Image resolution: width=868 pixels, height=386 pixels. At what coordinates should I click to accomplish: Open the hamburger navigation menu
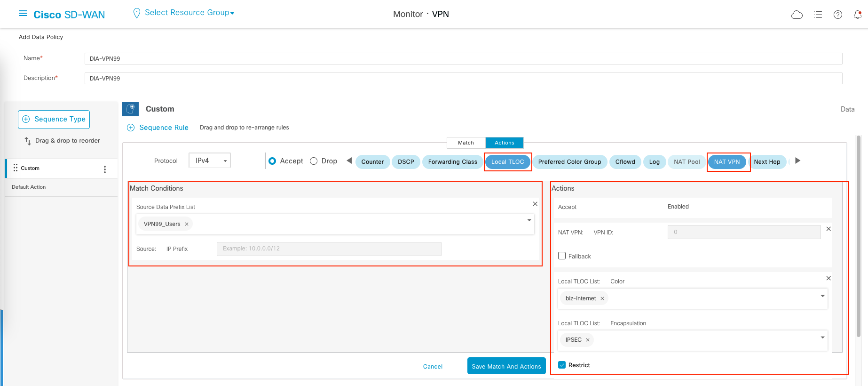point(23,14)
